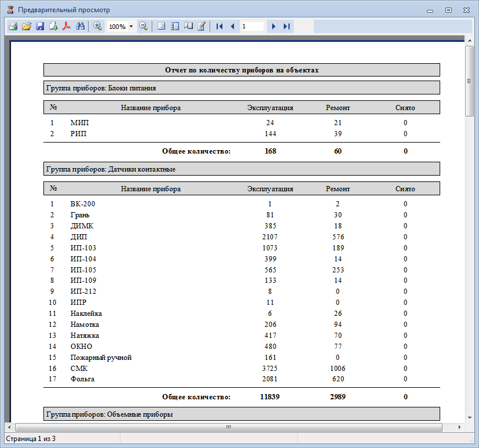Go to the next page

(273, 27)
